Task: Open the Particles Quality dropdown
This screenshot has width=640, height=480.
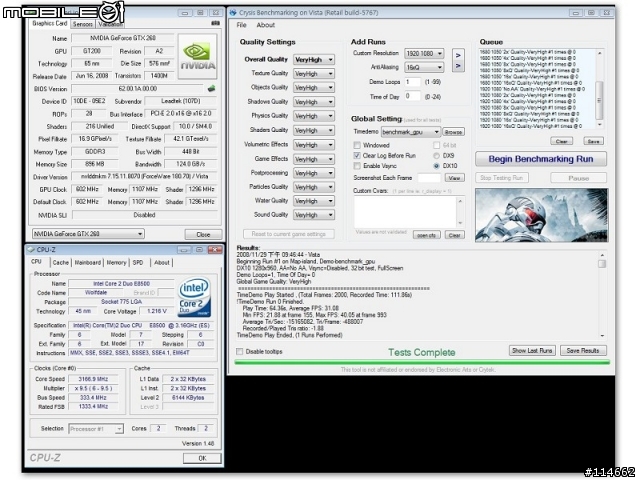Action: tap(314, 187)
